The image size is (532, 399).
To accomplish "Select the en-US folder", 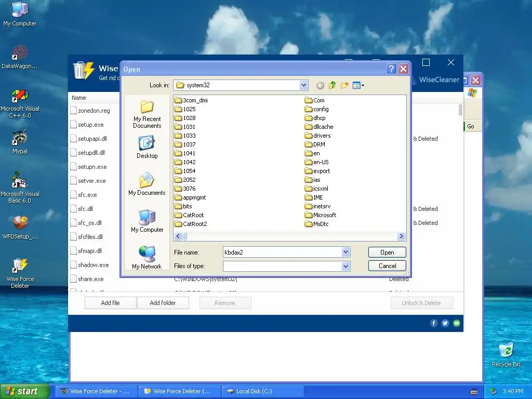I will (x=316, y=162).
